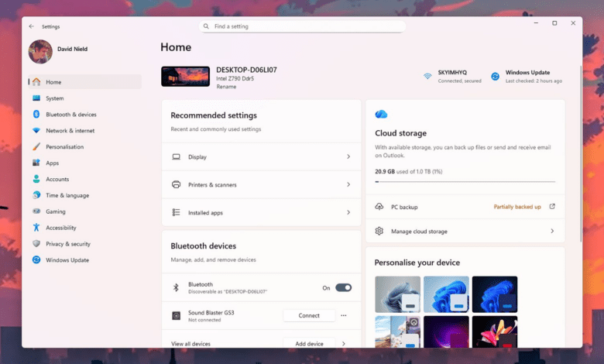Screen dimensions: 604x364
Task: Expand the Printers & scanners chevron
Action: [348, 184]
